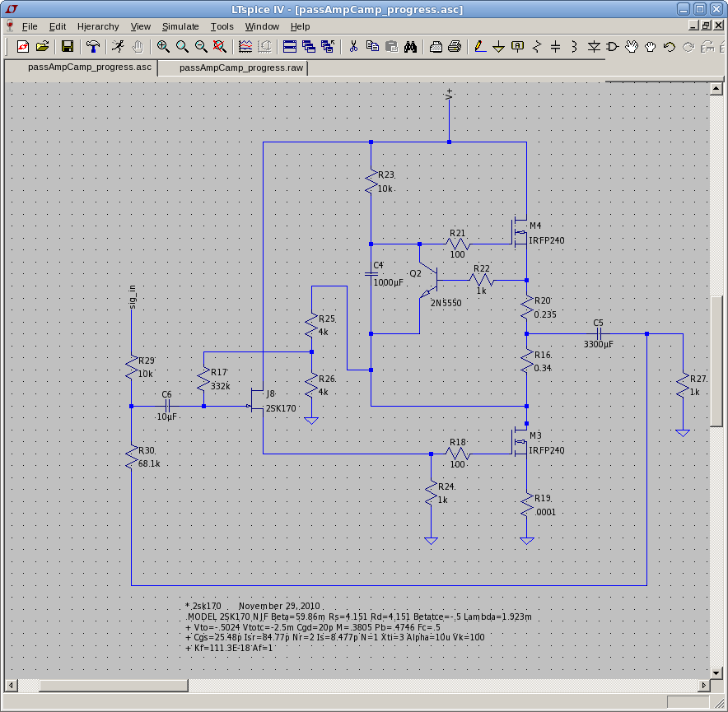
Task: Open the Window menu
Action: pos(262,26)
